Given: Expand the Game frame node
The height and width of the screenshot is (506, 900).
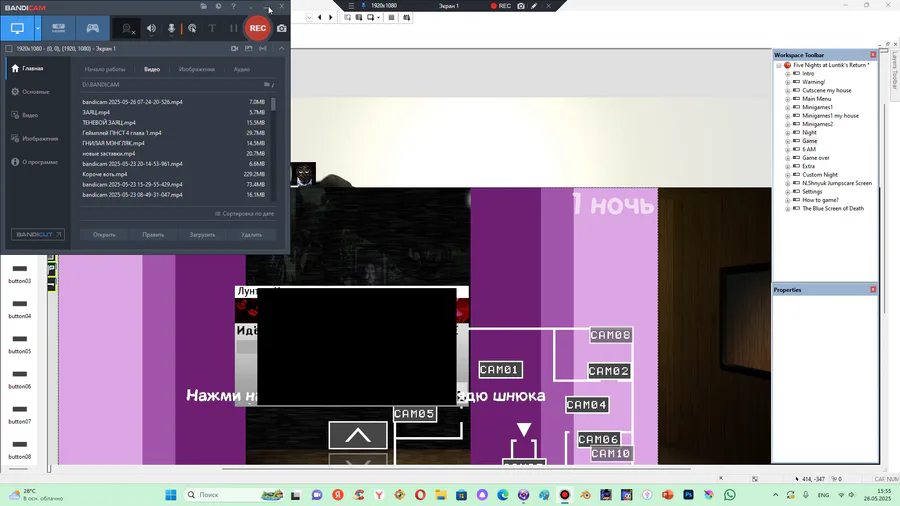Looking at the screenshot, I should 788,141.
